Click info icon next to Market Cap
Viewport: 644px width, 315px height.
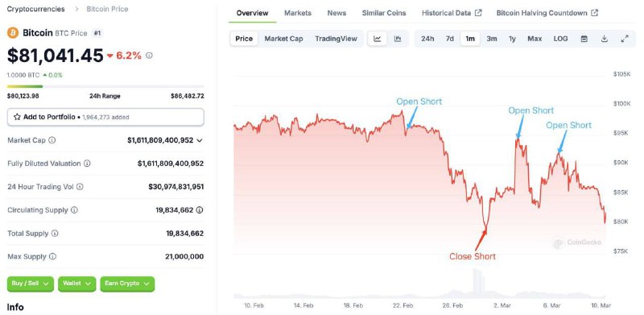click(52, 140)
